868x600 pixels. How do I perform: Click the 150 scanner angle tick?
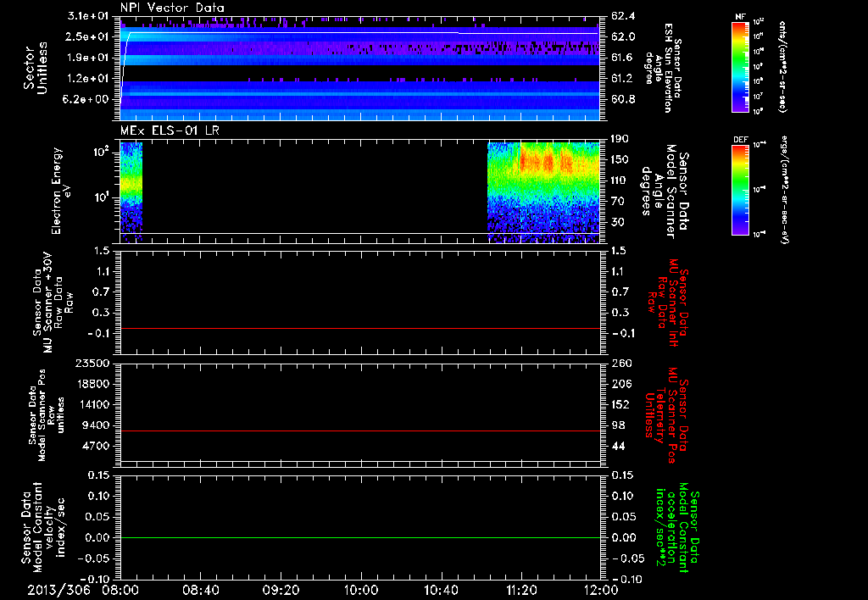coord(620,160)
